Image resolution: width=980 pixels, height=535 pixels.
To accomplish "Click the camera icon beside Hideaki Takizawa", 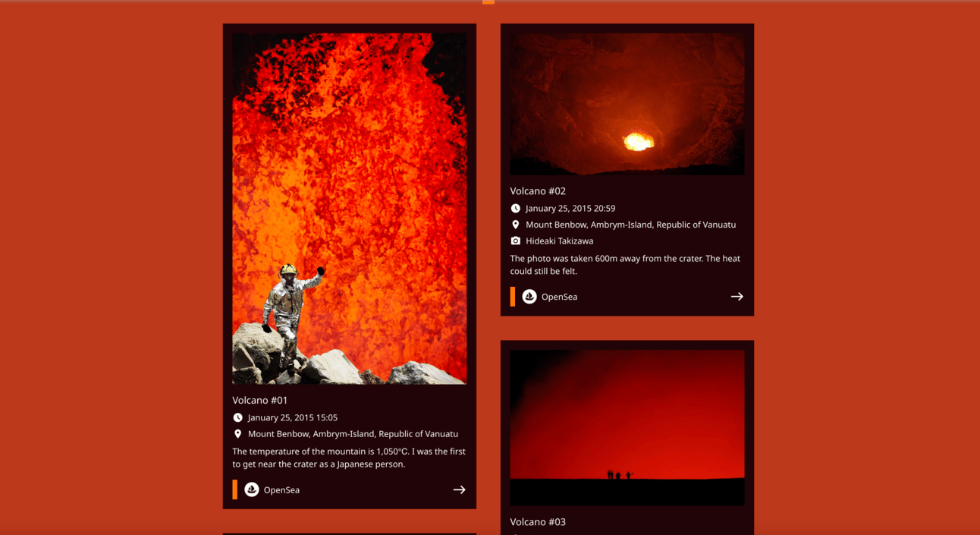I will [x=515, y=241].
